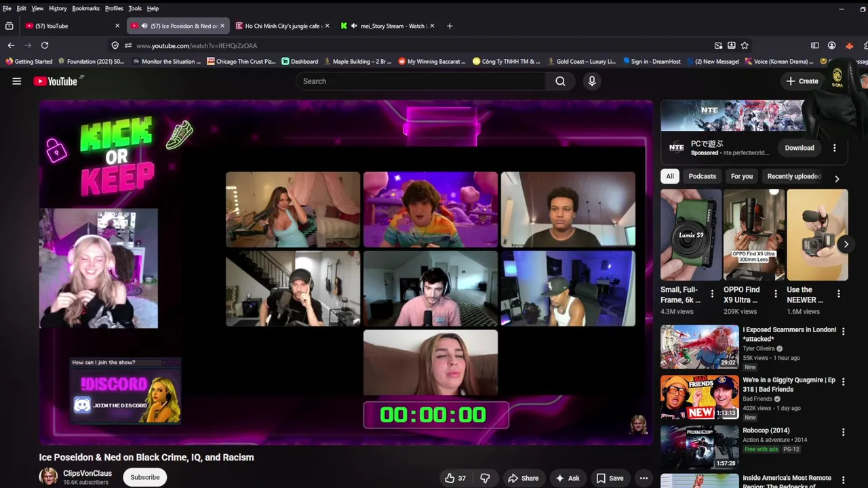The image size is (868, 488).
Task: Open a new browser tab
Action: click(x=449, y=26)
